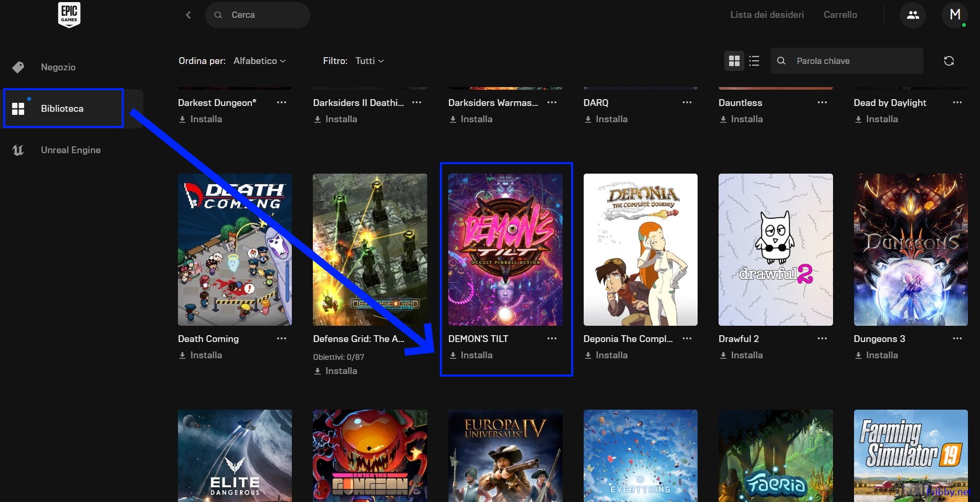Open options menu for Death Coming
980x502 pixels.
282,338
